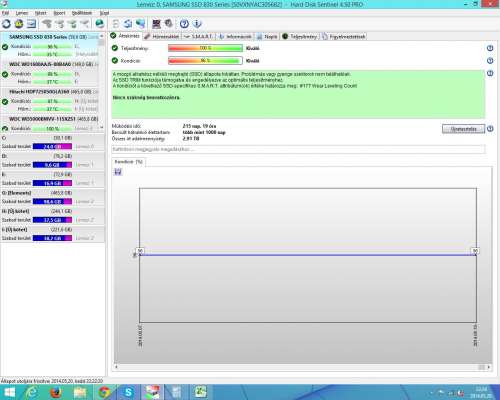This screenshot has height=400, width=500.
Task: Click the yellow-and-black toolbar icon beside refresh
Action: click(x=19, y=24)
